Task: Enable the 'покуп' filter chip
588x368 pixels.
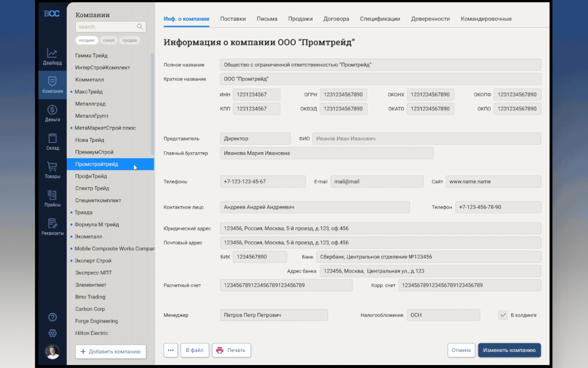Action: [x=109, y=40]
